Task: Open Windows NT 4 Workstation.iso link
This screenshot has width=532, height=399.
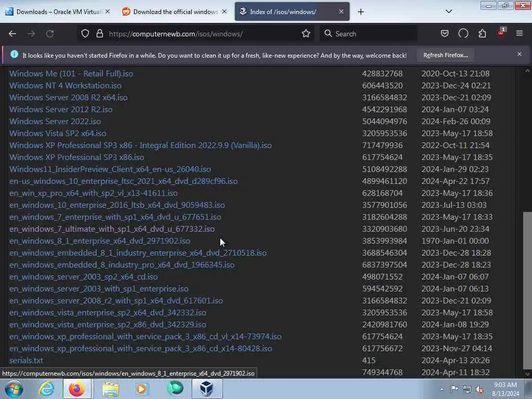Action: [65, 86]
